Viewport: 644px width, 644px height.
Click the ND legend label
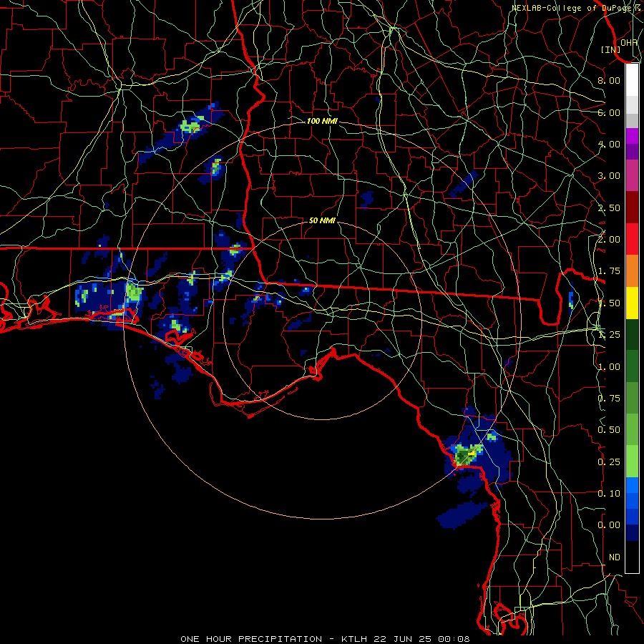(x=615, y=557)
